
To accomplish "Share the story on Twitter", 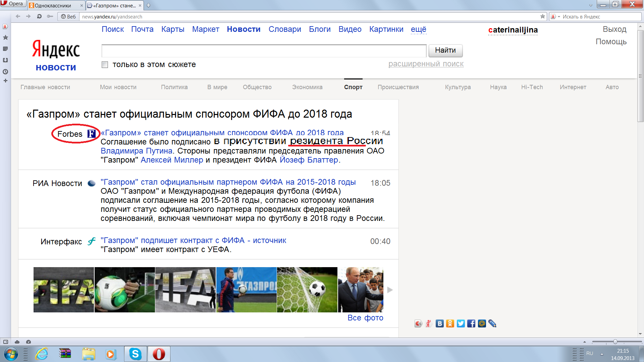I will 461,323.
